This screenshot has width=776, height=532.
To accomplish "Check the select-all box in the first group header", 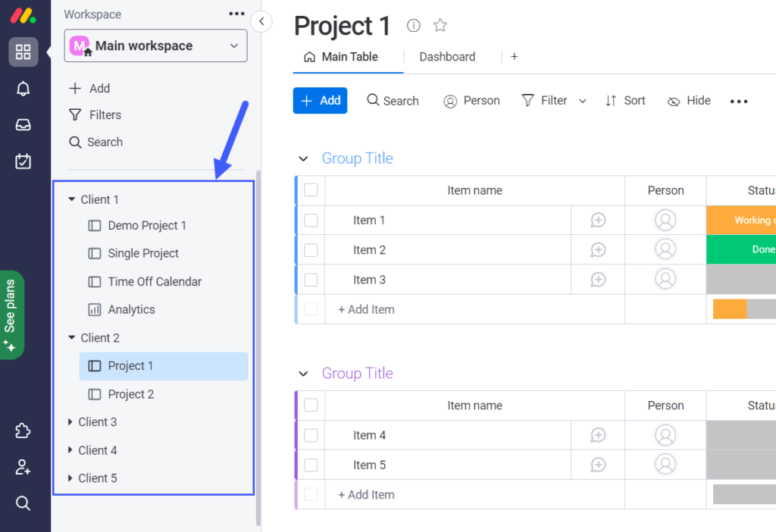I will (x=311, y=190).
